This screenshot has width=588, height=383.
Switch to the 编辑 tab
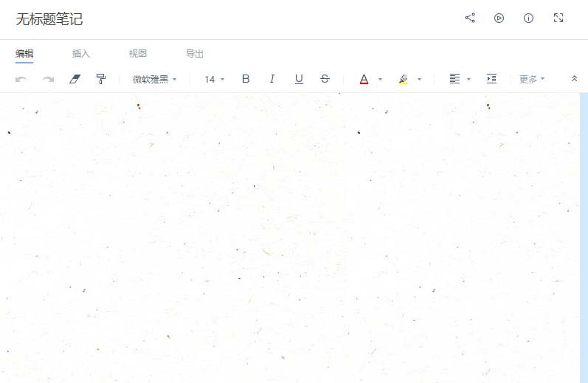click(24, 54)
